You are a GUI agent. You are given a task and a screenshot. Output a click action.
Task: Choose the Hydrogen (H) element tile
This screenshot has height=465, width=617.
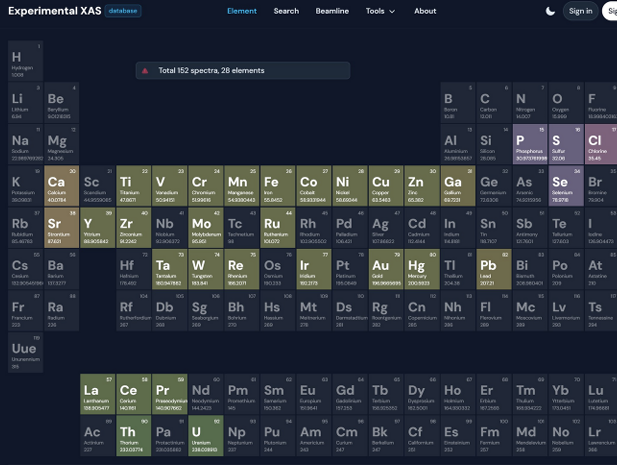(25, 62)
